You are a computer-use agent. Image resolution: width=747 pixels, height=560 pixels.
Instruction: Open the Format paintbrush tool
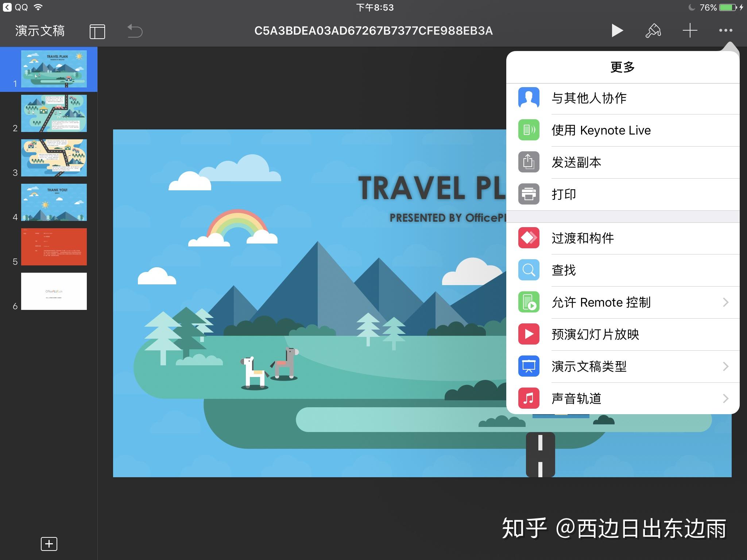653,31
